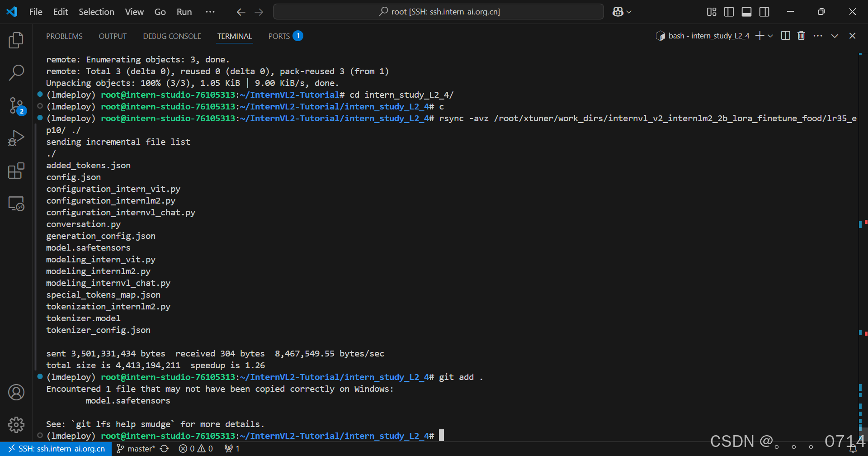
Task: Switch to the PROBLEMS tab
Action: coord(64,36)
